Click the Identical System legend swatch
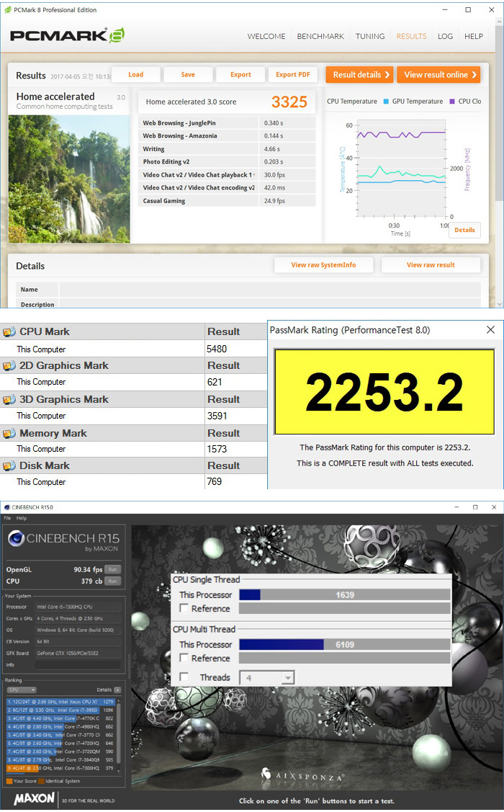 coord(41,781)
